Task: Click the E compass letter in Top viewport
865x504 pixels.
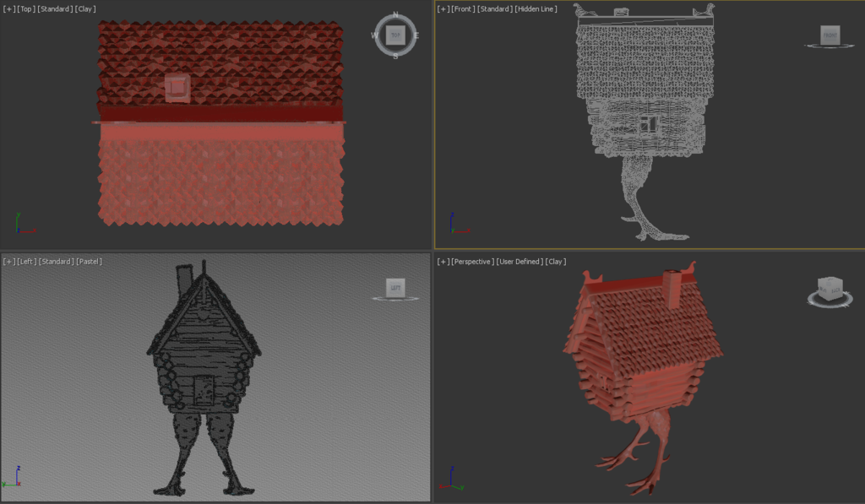Action: (x=415, y=35)
